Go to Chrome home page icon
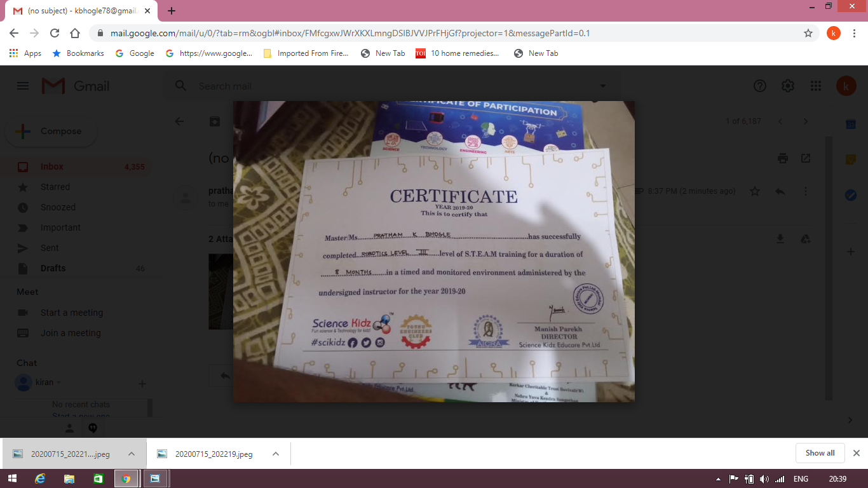 (75, 33)
